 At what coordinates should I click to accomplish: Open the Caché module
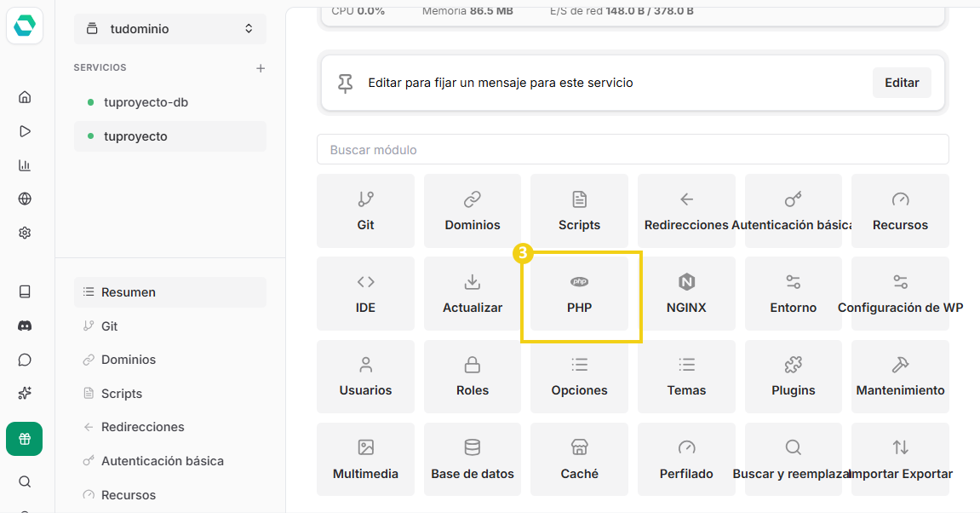click(x=579, y=458)
